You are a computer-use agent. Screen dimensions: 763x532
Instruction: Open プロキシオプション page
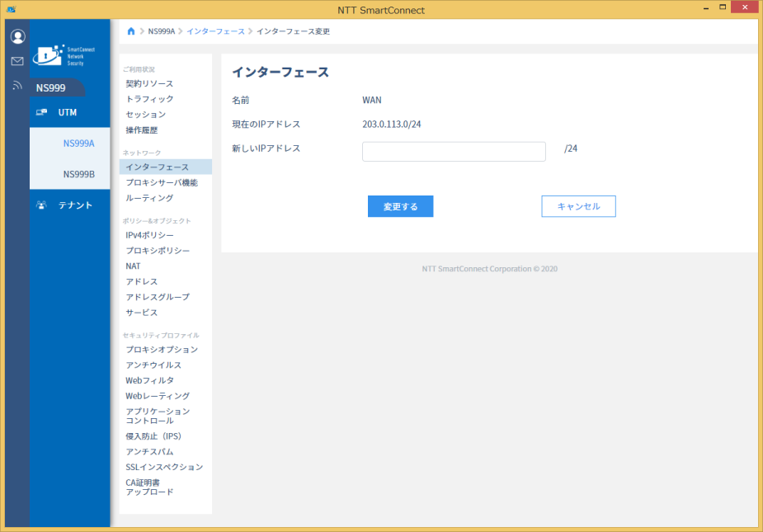(x=162, y=350)
